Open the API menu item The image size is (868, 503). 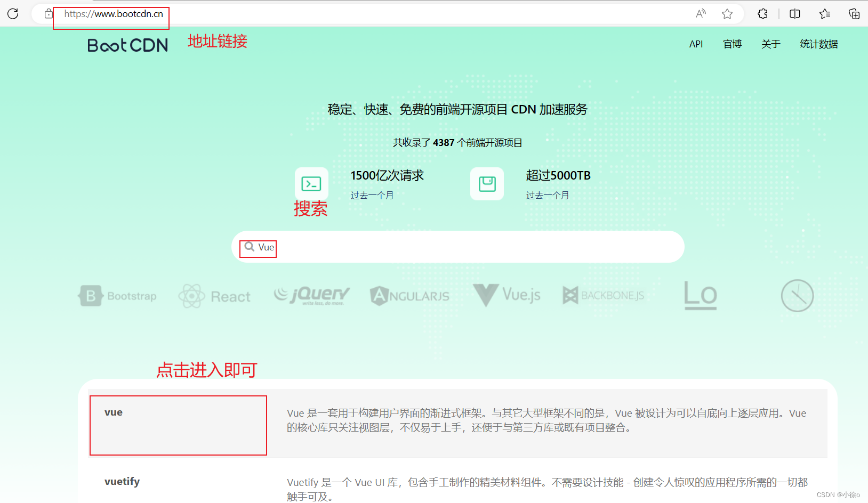click(x=696, y=44)
